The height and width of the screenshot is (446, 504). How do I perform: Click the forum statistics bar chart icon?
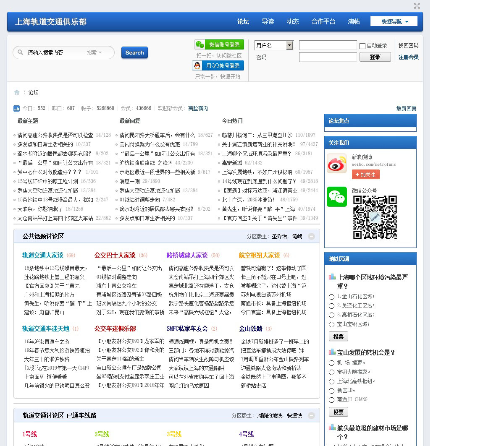coord(17,108)
